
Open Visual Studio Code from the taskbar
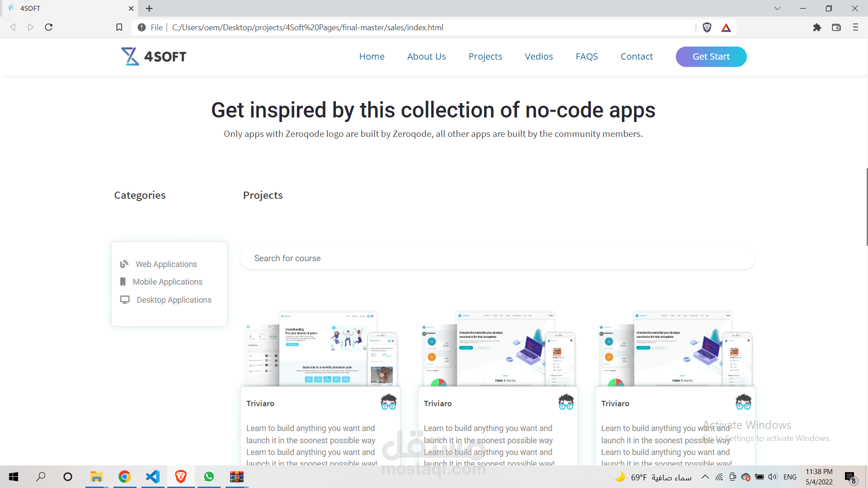coord(153,477)
